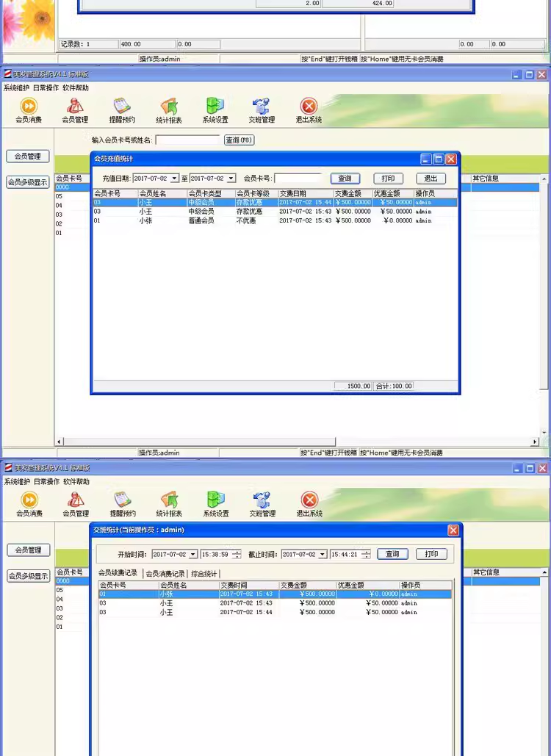Open 软件帮助 menu in window with 会员充值统计 dialog

(76, 87)
